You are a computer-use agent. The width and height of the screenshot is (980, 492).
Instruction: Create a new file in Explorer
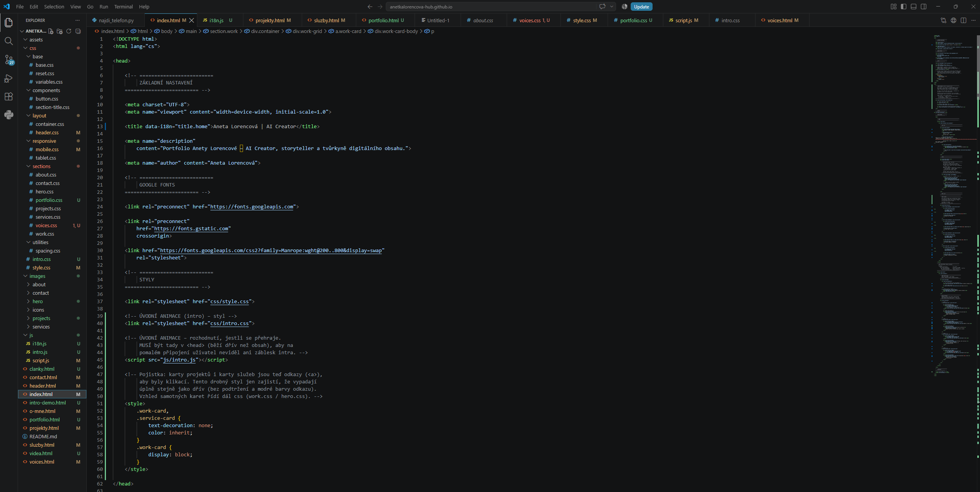tap(51, 31)
